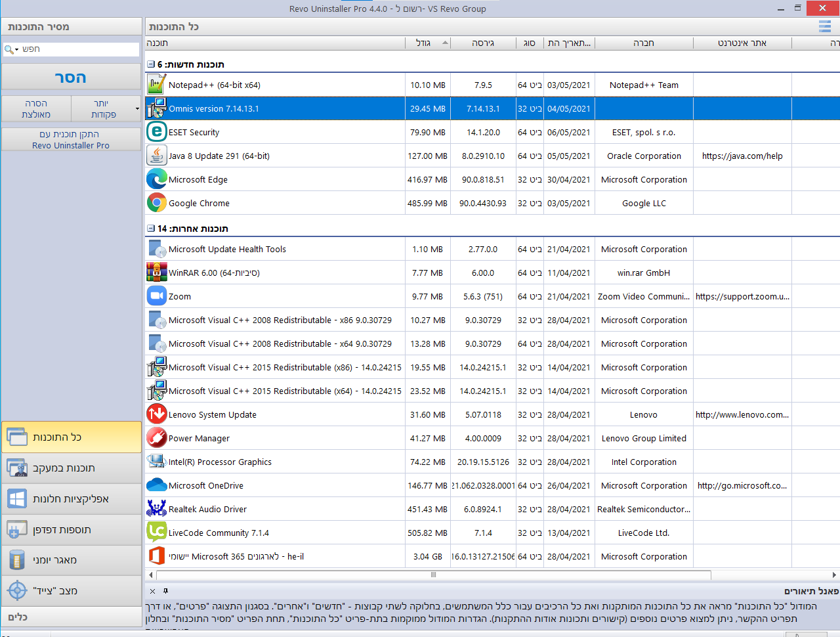This screenshot has height=637, width=840.
Task: Click 'התקן תוכנית עם Revo Uninstaller Pro'
Action: pyautogui.click(x=71, y=139)
